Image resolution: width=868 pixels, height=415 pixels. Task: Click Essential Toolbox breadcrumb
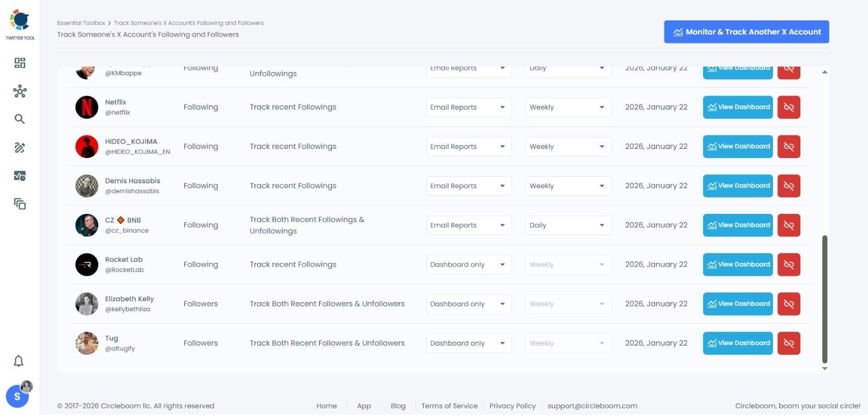(81, 23)
